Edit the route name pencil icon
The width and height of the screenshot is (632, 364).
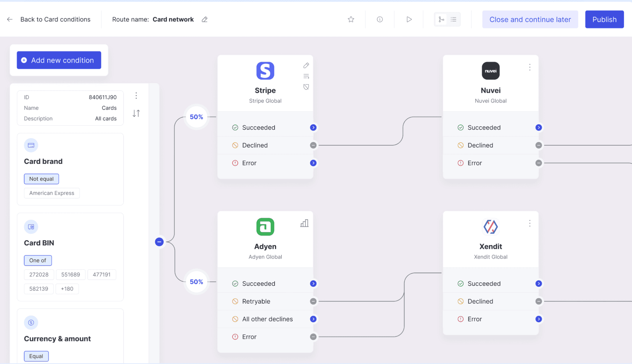point(205,20)
